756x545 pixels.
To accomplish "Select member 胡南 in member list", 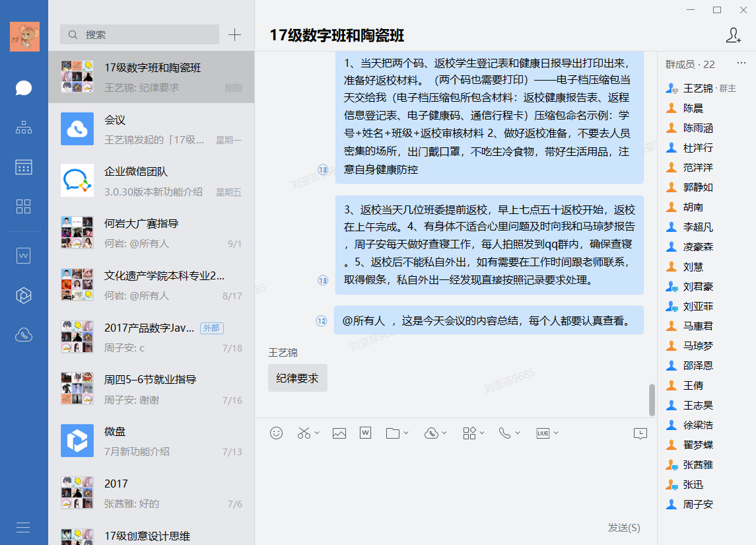I will tap(706, 207).
